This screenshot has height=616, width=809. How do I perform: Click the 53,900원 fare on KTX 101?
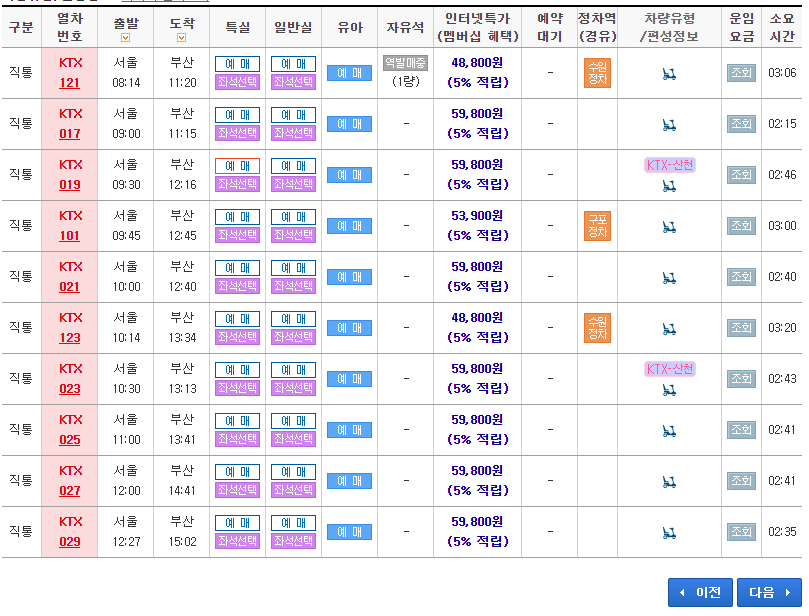477,216
